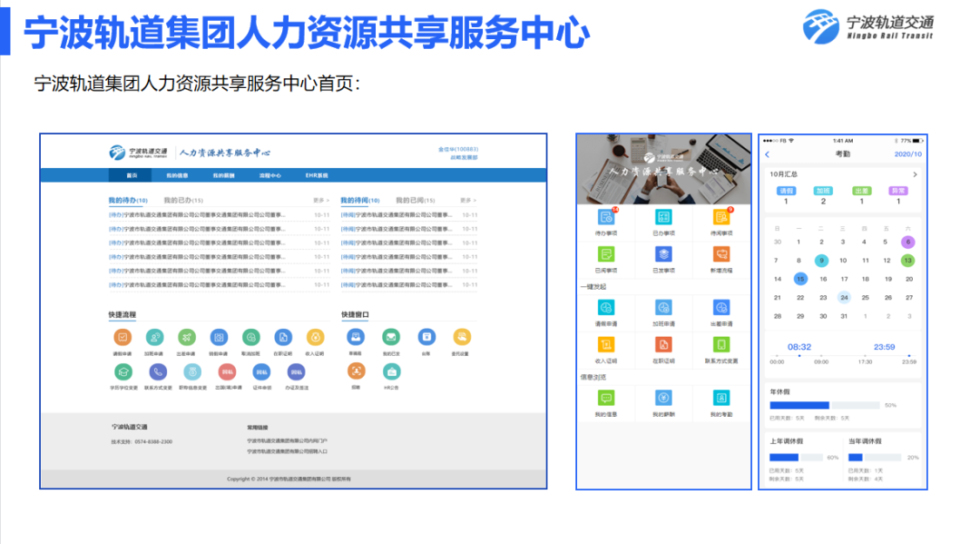
Task: Open the 我的信息 tab in the navbar
Action: [x=177, y=175]
